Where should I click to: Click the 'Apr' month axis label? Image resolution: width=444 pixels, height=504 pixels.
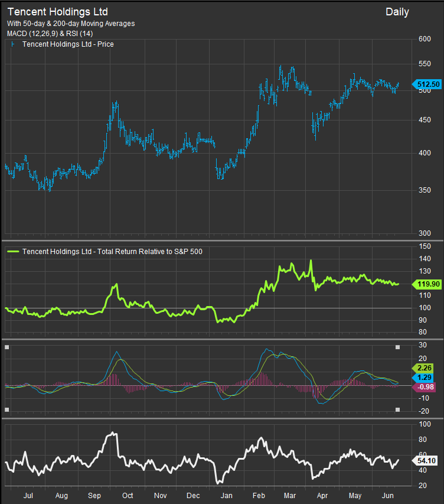[322, 496]
